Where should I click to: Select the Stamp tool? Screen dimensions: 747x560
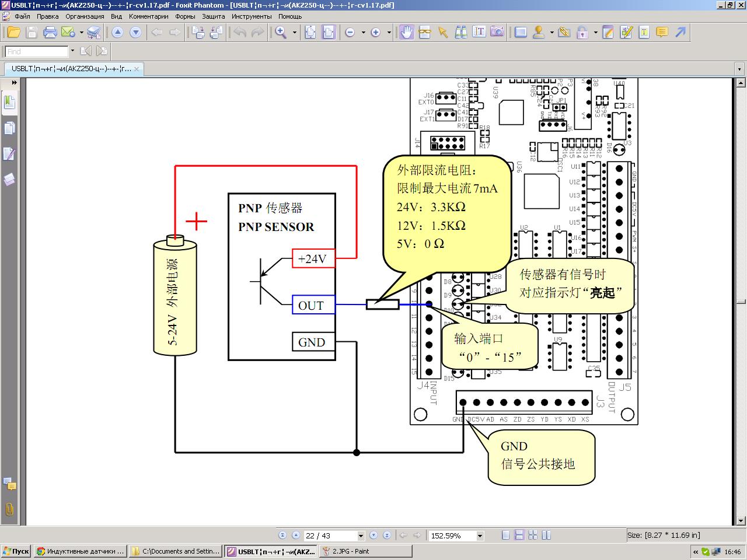pos(539,32)
